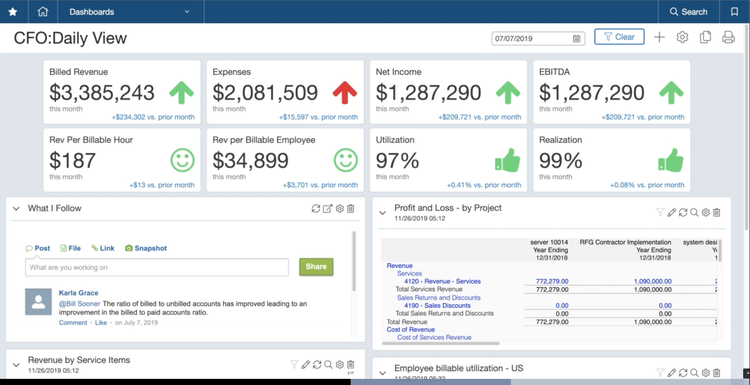This screenshot has height=385, width=750.
Task: Click 1,090,000.00 value for 4120 row
Action: (652, 282)
